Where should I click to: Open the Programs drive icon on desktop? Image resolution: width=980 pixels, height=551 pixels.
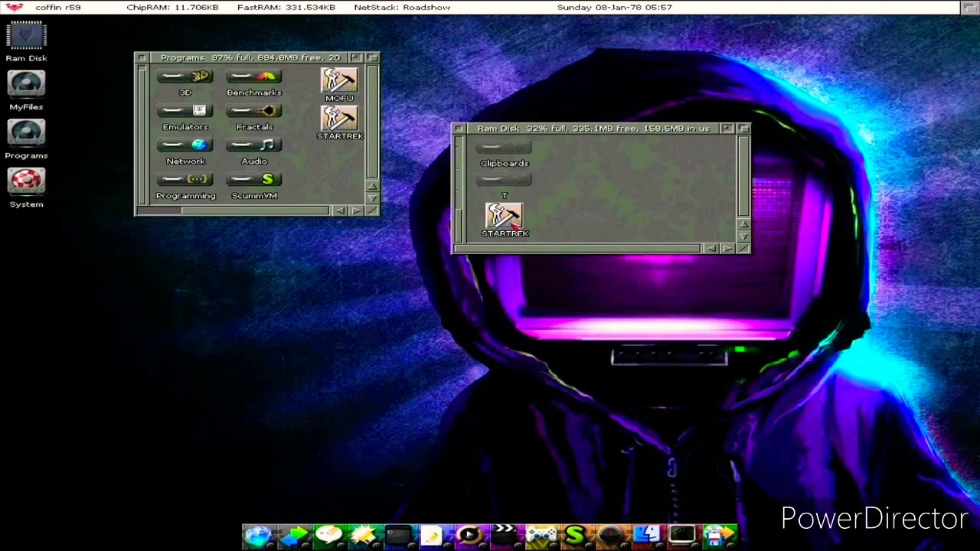26,140
